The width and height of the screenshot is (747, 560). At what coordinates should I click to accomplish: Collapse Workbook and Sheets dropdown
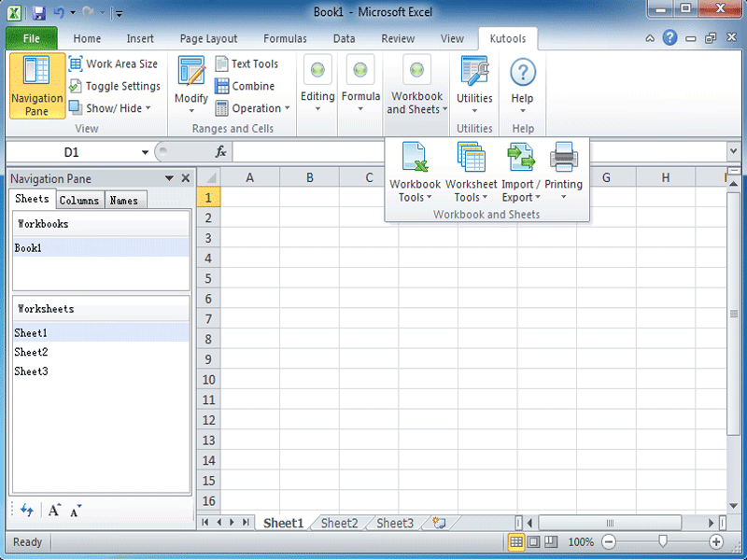(x=416, y=85)
